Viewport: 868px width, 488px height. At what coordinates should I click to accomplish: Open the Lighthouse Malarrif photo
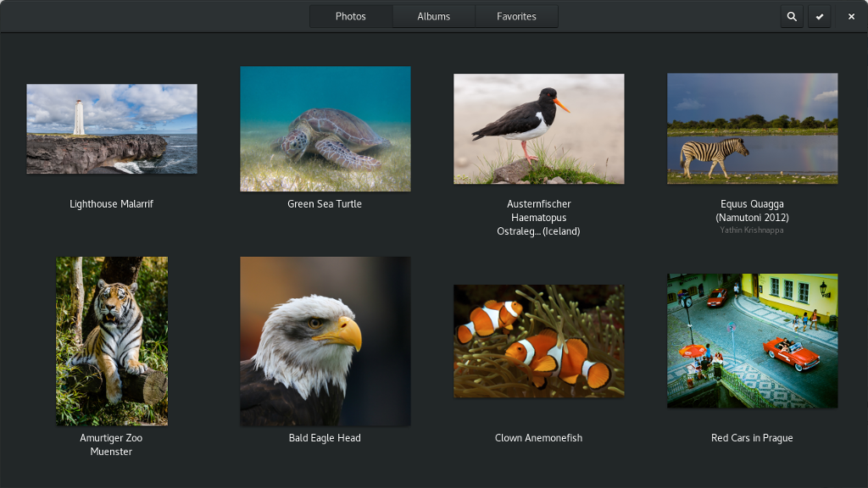[112, 129]
